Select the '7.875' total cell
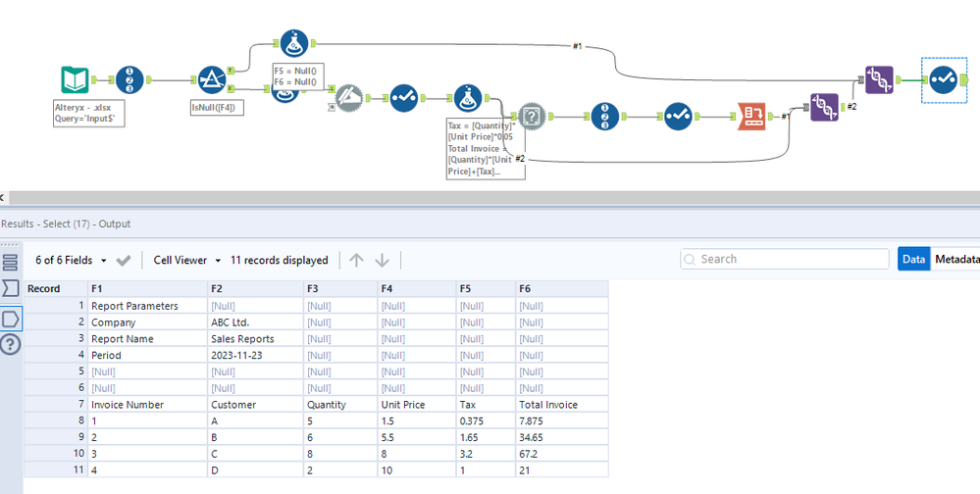Screen dimensions: 980x494 point(562,420)
